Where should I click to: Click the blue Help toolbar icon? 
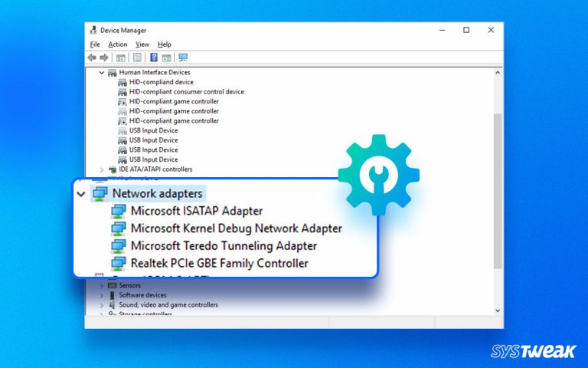(x=154, y=57)
